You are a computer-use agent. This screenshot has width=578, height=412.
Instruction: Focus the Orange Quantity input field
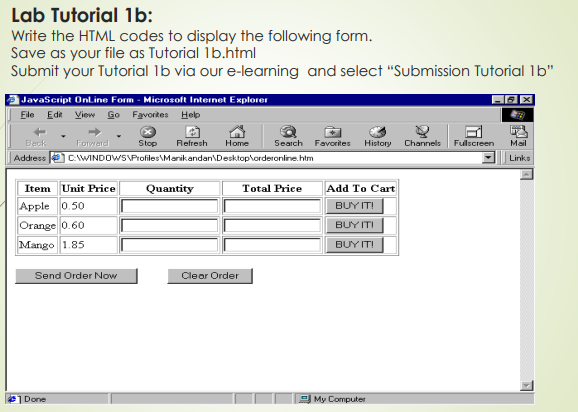click(170, 225)
